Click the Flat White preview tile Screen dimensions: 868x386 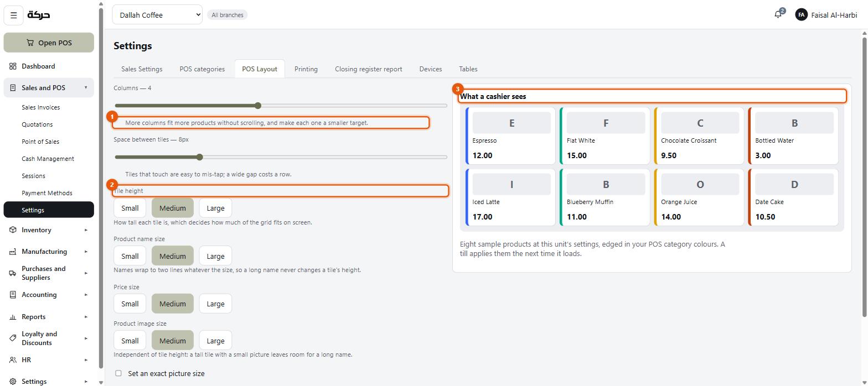(x=604, y=136)
